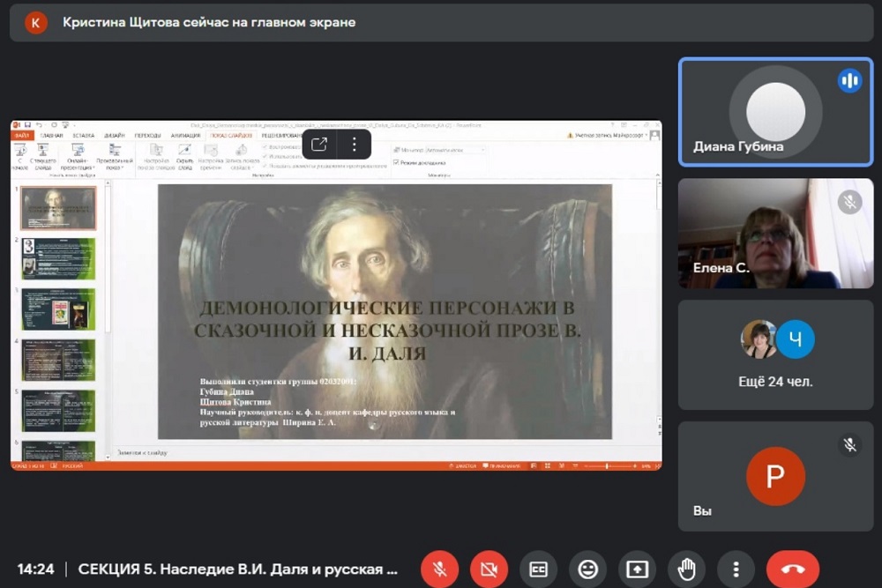Click Диана Губина's participant tile

(x=775, y=112)
